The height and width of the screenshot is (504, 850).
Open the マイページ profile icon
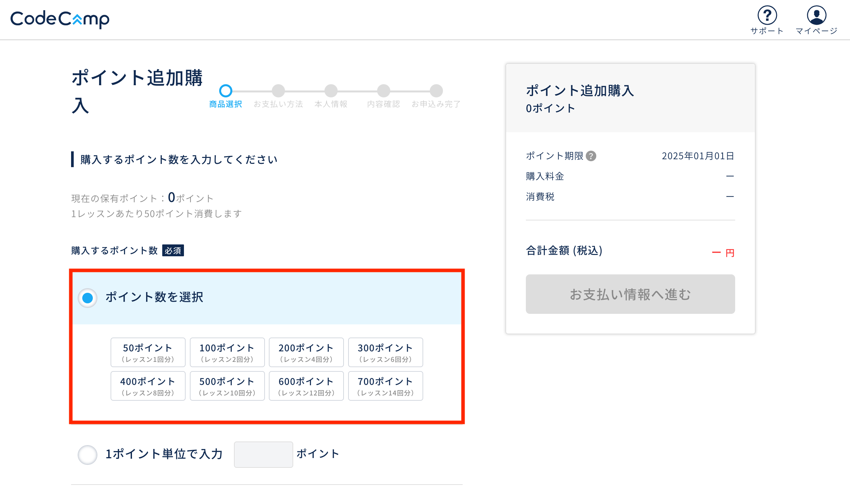(816, 15)
